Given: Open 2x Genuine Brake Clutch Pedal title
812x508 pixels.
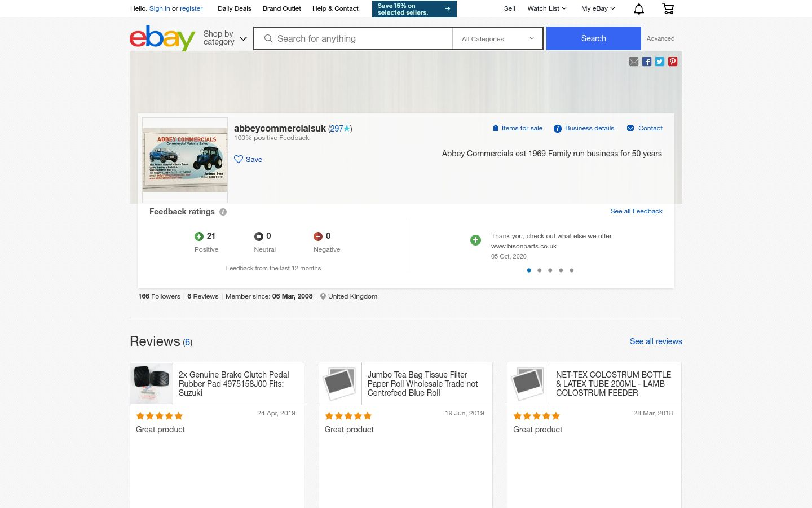Looking at the screenshot, I should (234, 384).
